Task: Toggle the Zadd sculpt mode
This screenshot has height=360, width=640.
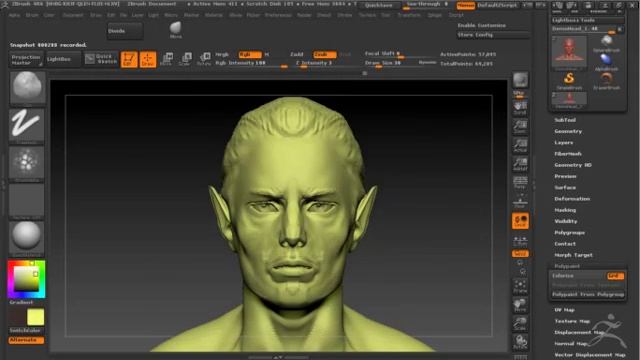Action: 297,54
